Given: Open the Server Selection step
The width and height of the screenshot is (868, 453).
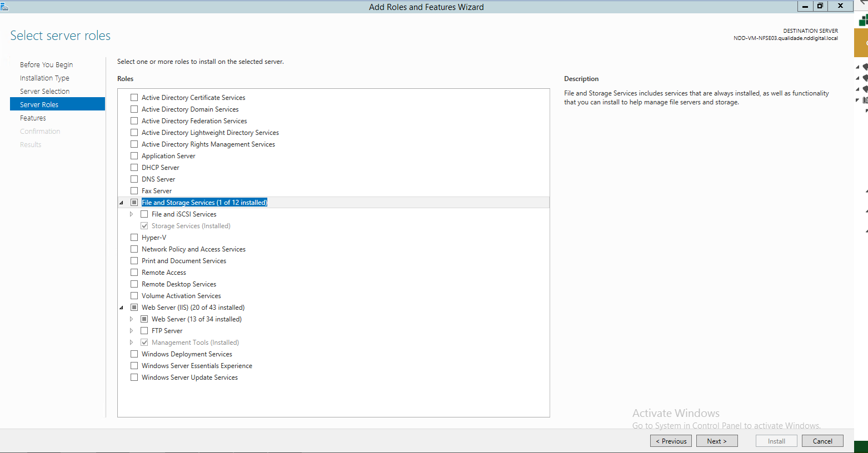Looking at the screenshot, I should click(x=44, y=91).
